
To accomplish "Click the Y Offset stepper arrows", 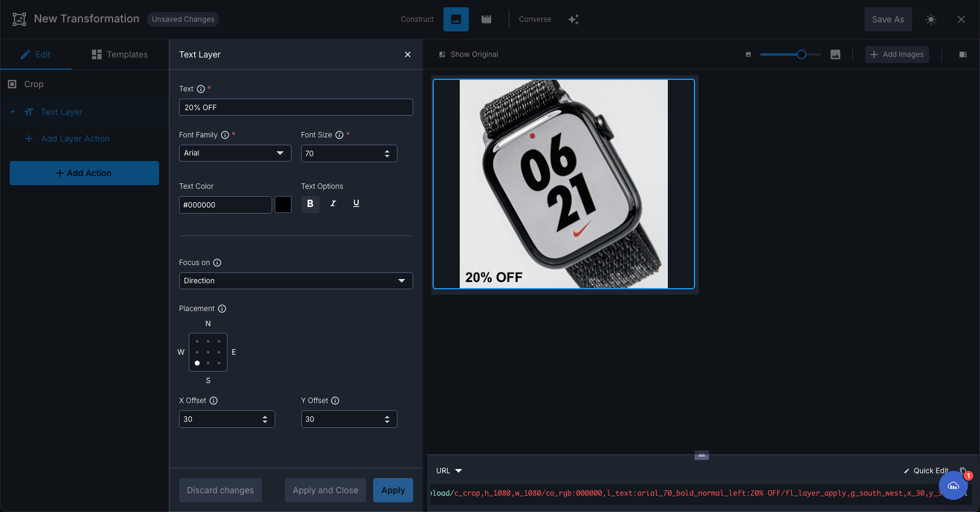I will click(x=387, y=419).
